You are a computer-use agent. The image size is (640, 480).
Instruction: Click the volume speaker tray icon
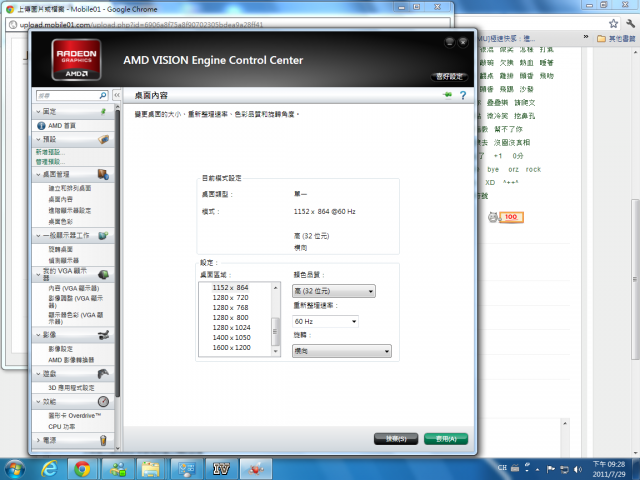[x=578, y=469]
